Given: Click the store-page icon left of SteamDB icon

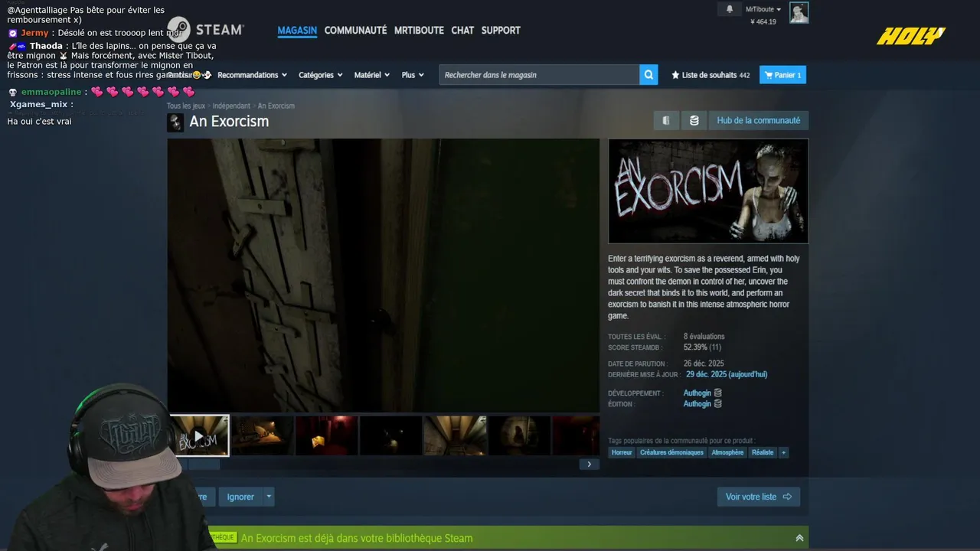Looking at the screenshot, I should 666,120.
